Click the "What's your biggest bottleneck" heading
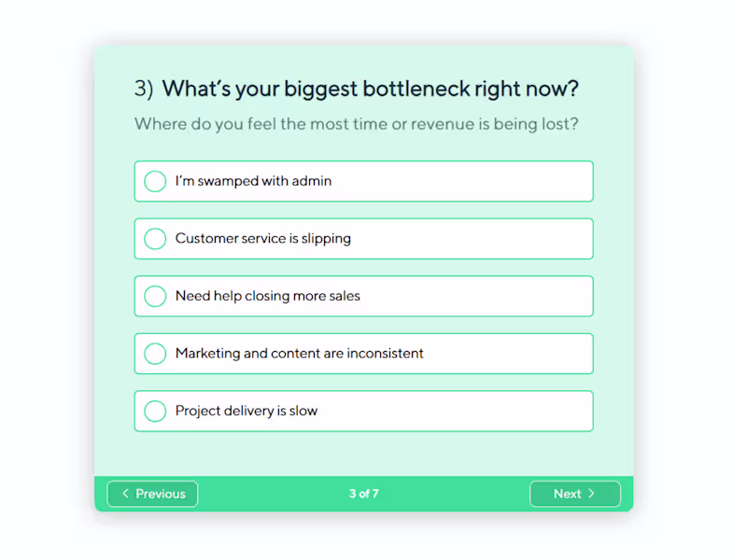This screenshot has width=747, height=560. [370, 89]
